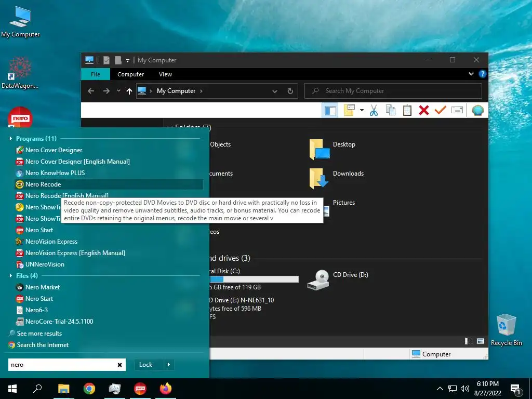The height and width of the screenshot is (399, 532).
Task: Launch Nero KnowHow PLUS
Action: 109,173
